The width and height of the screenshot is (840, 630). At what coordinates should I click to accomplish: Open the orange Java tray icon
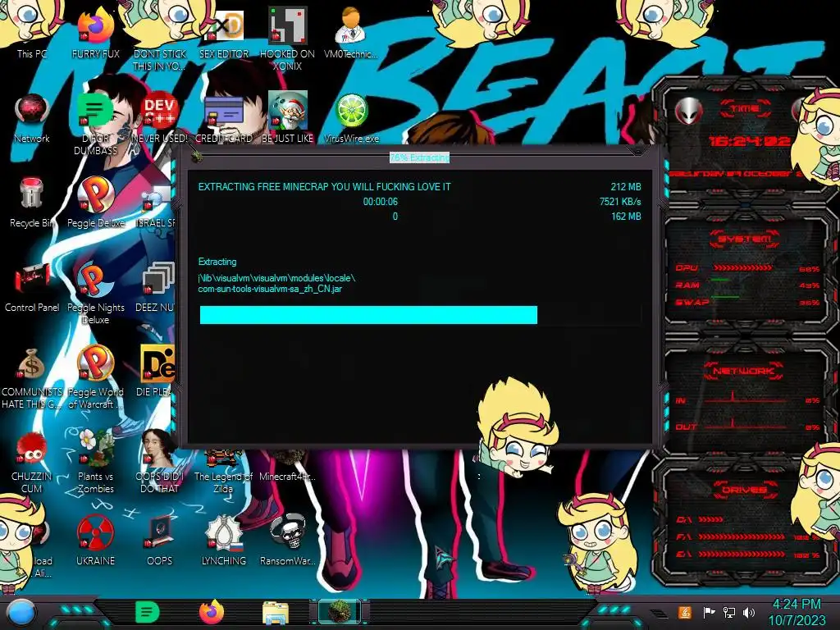(684, 612)
